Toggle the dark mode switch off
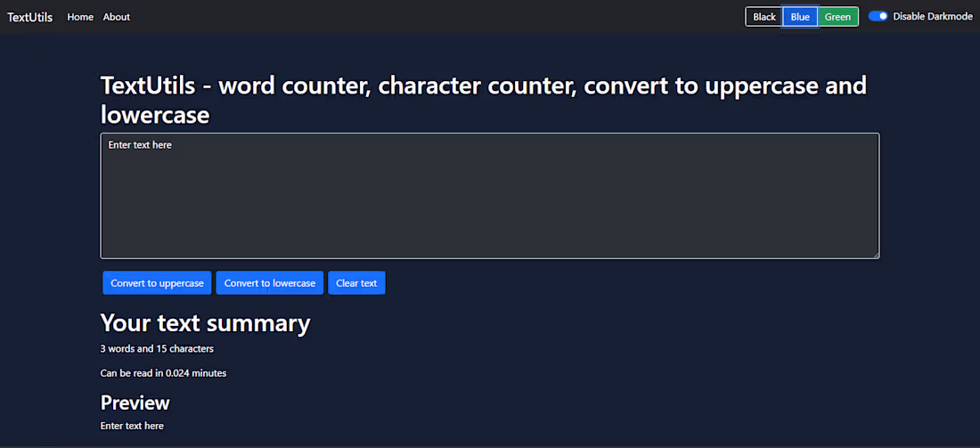This screenshot has height=448, width=980. coord(878,17)
